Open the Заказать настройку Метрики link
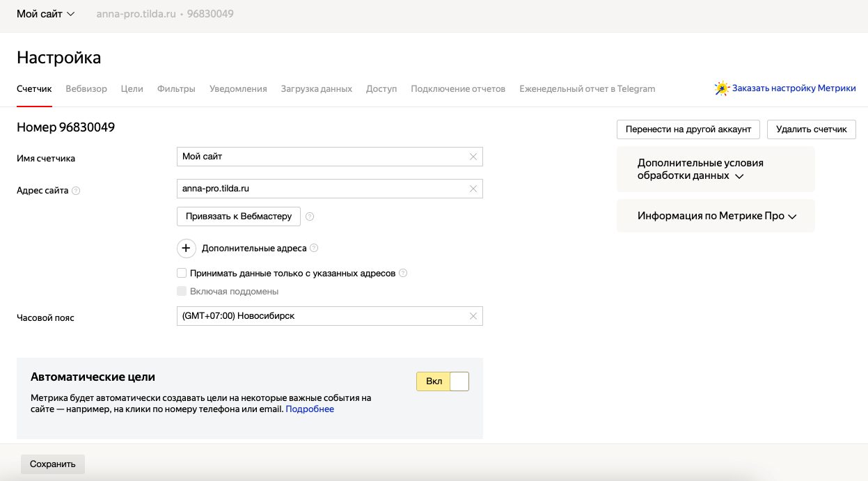 pos(794,88)
